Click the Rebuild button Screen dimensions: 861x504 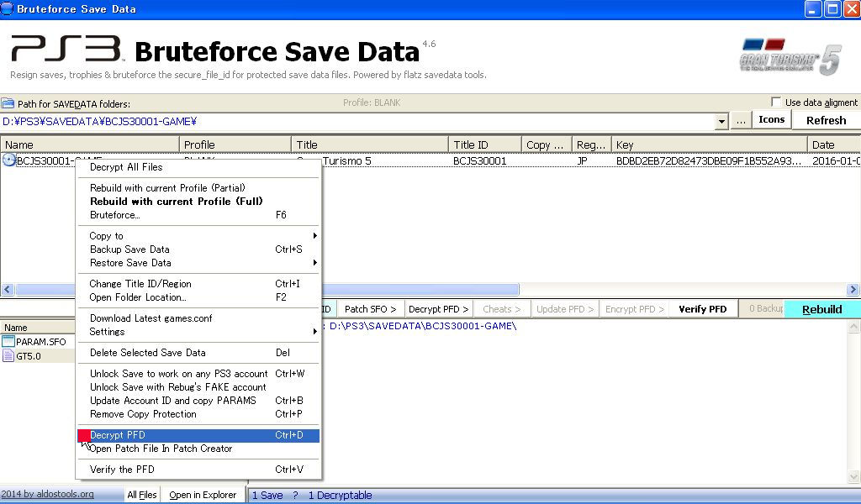[821, 309]
